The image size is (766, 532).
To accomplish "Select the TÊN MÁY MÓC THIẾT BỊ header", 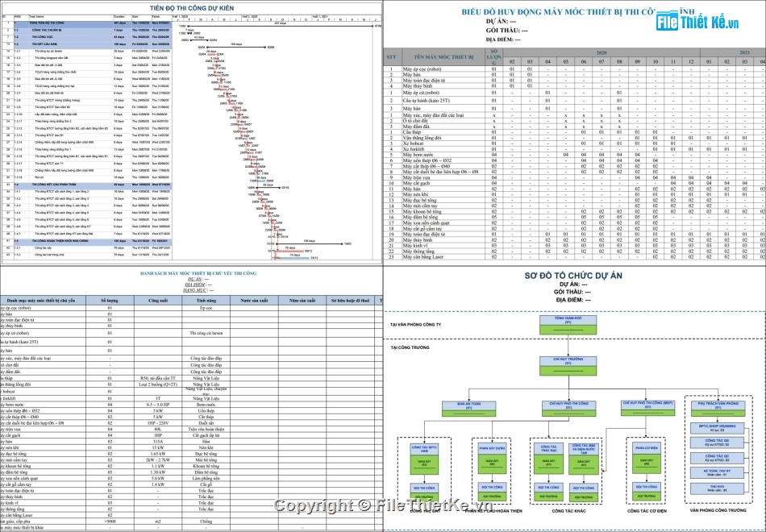I will [x=443, y=57].
